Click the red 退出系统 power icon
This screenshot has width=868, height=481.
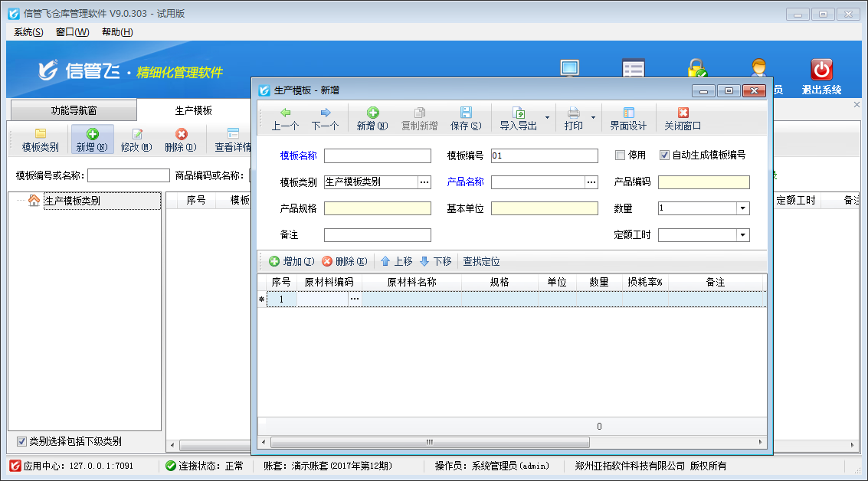coord(821,70)
